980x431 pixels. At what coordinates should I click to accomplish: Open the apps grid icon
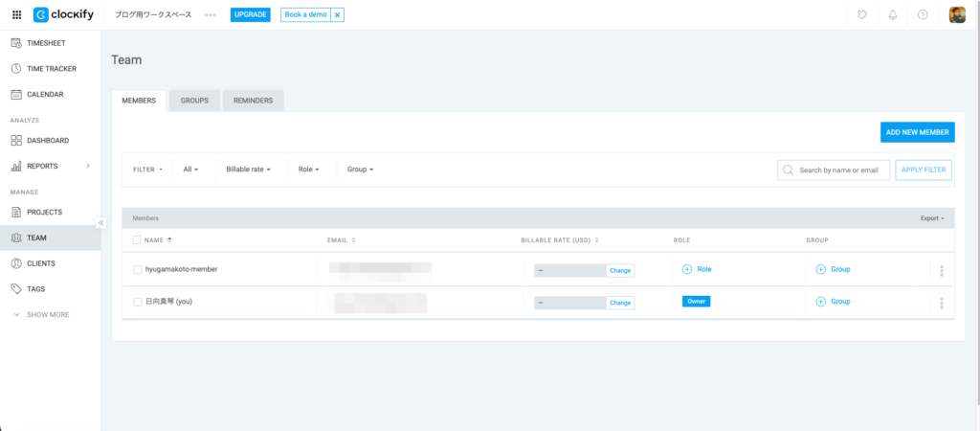pyautogui.click(x=16, y=15)
